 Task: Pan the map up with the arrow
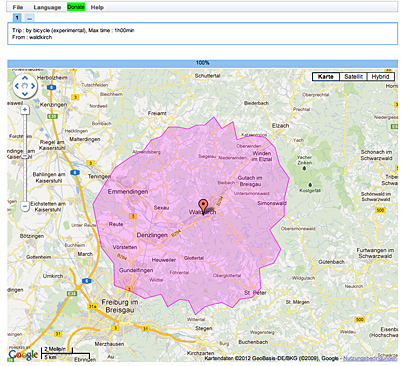point(25,78)
